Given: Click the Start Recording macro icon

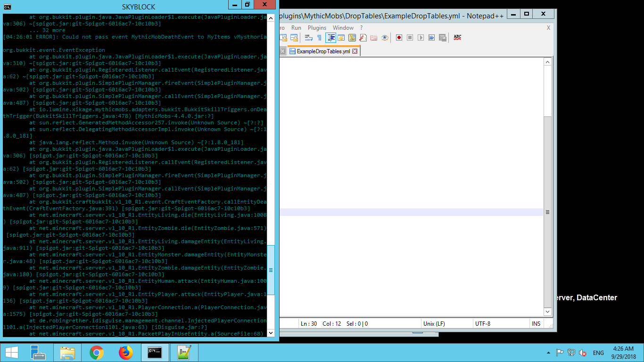Looking at the screenshot, I should [x=399, y=38].
